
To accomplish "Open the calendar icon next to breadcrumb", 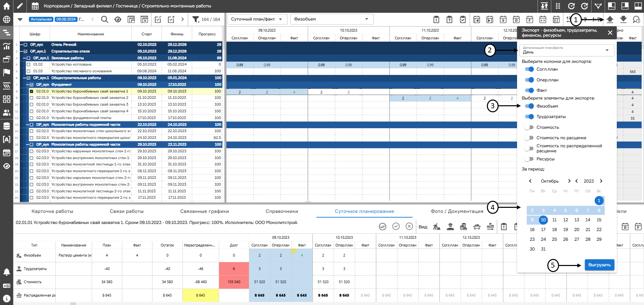I will (x=35, y=6).
